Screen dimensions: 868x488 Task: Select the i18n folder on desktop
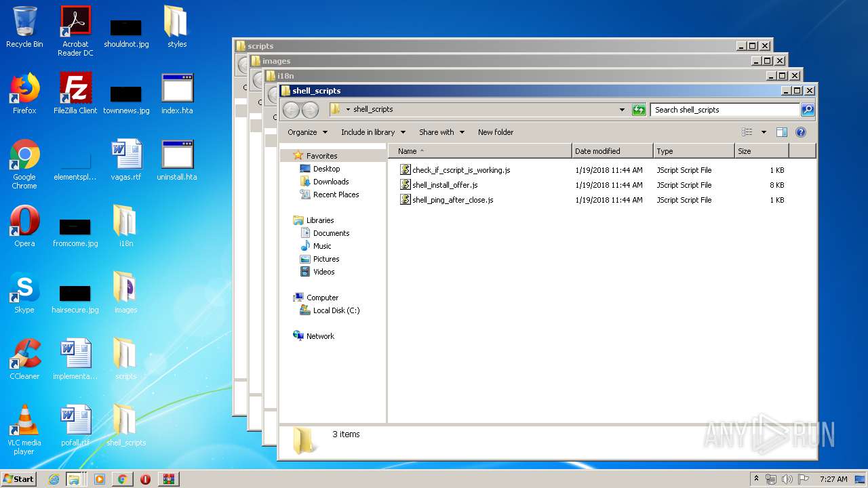(126, 226)
